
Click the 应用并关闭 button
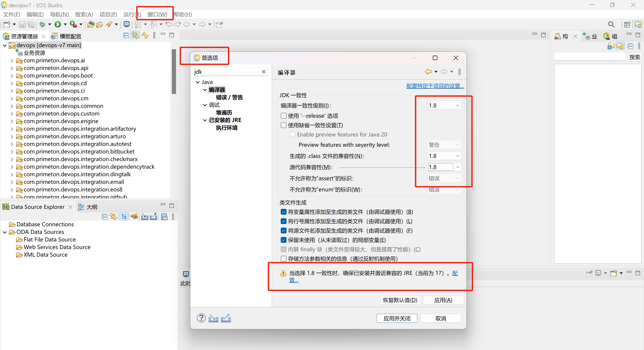tap(397, 318)
